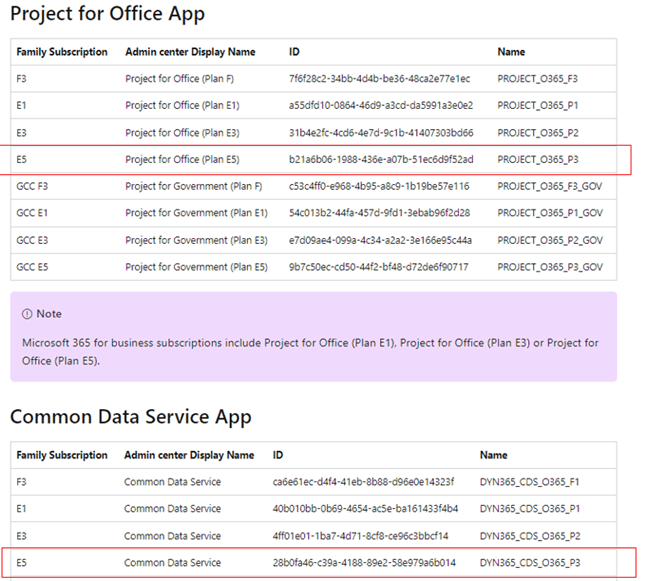Select the PROJECT_O365_P3 name cell
The height and width of the screenshot is (581, 656).
coord(537,159)
